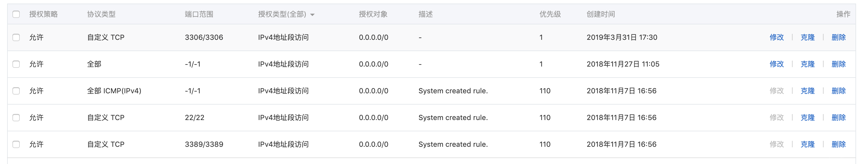Viewport: 868px width, 164px height.
Task: Select the checkbox for the 全部 protocol rule
Action: pos(16,64)
